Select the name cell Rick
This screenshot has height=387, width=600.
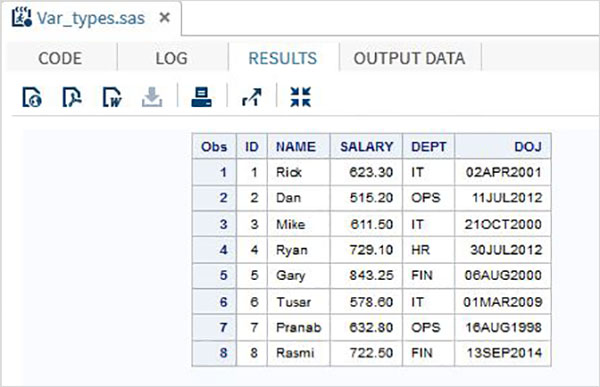coord(298,172)
